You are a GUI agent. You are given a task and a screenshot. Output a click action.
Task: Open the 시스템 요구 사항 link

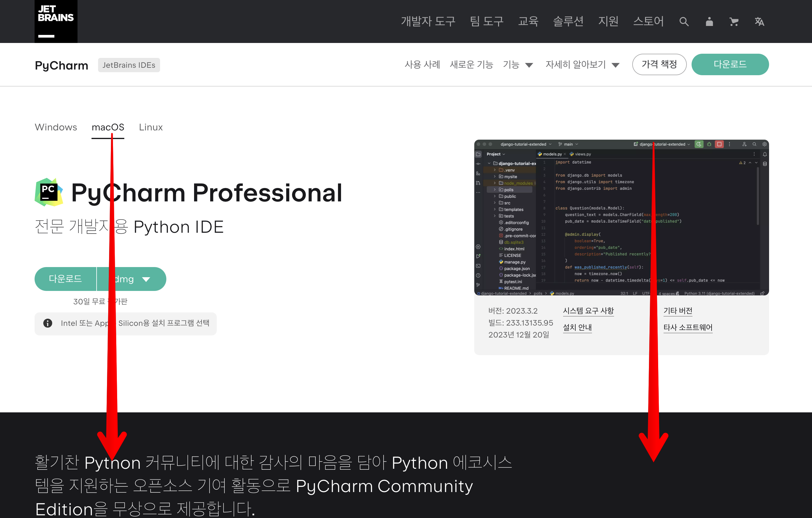[x=588, y=311]
